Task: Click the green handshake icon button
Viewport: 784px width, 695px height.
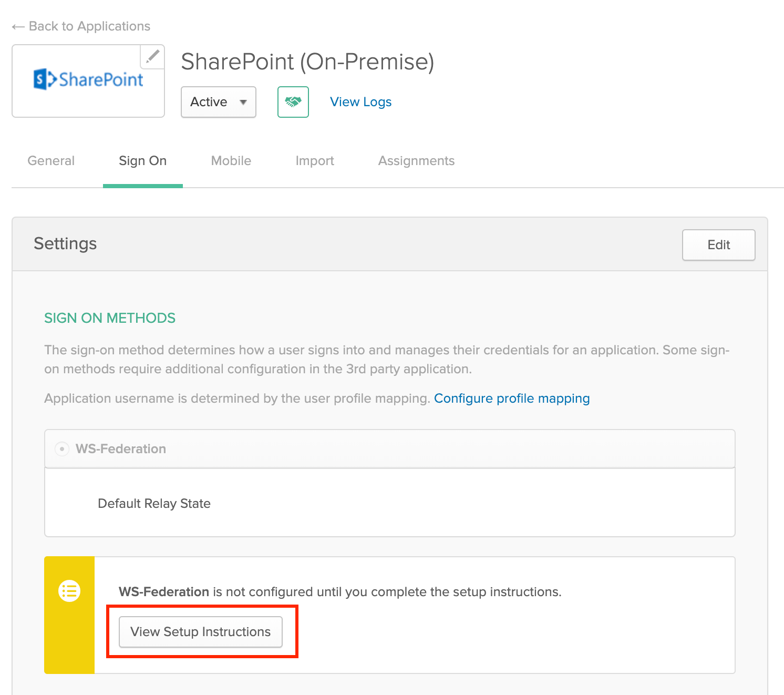Action: click(293, 102)
